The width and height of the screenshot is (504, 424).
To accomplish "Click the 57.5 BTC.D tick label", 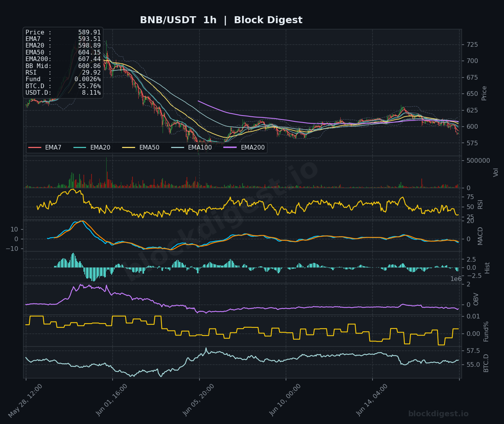I will pyautogui.click(x=473, y=351).
